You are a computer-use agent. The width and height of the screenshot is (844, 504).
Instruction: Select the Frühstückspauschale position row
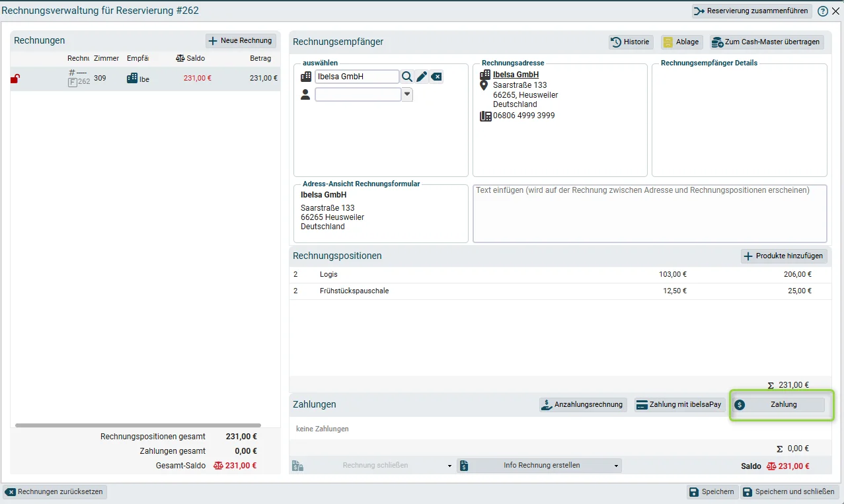tap(560, 291)
